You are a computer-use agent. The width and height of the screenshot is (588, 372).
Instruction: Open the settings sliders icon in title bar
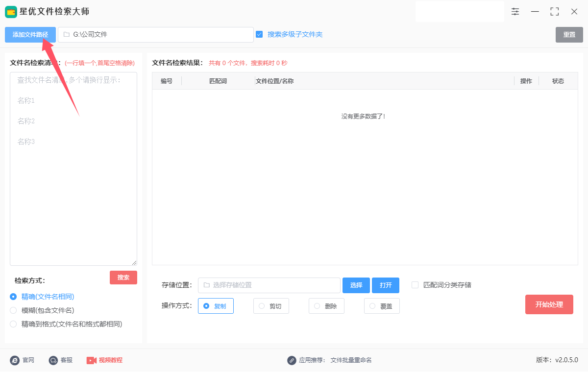[515, 11]
